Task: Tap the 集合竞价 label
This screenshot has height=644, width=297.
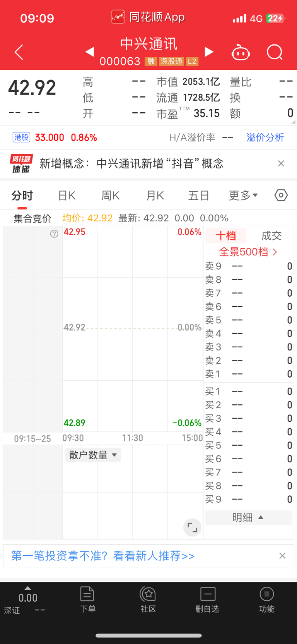Action: [x=32, y=218]
